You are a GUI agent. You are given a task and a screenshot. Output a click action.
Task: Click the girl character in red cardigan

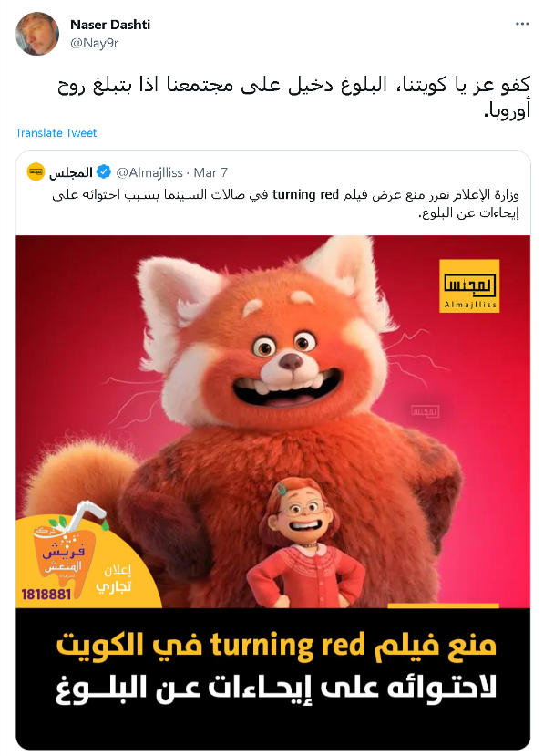click(x=304, y=543)
